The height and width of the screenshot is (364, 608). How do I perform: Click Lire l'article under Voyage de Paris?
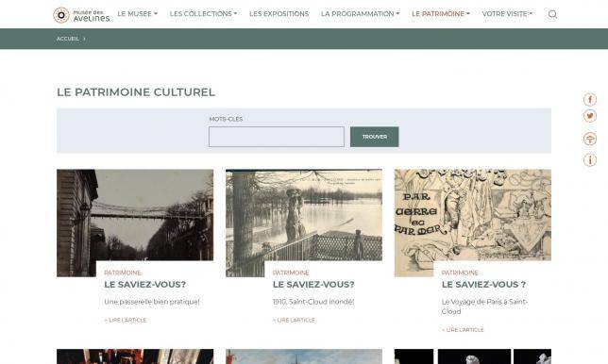pyautogui.click(x=463, y=330)
